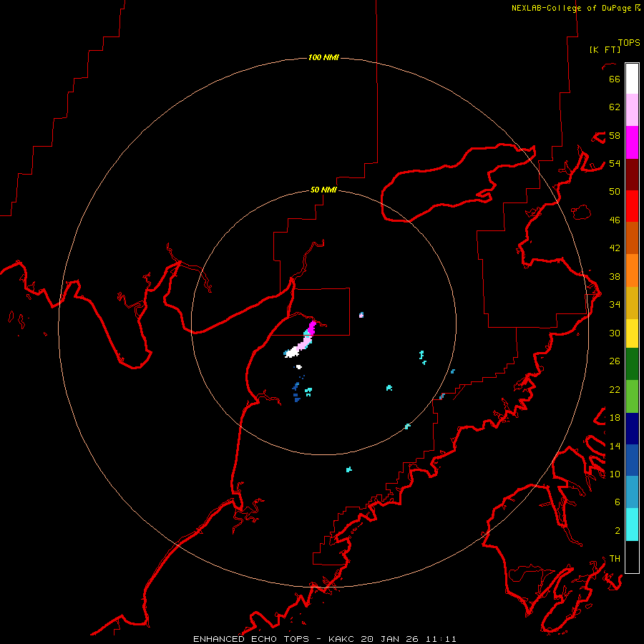Click the legend value '46'
This screenshot has width=644, height=644.
[x=615, y=220]
